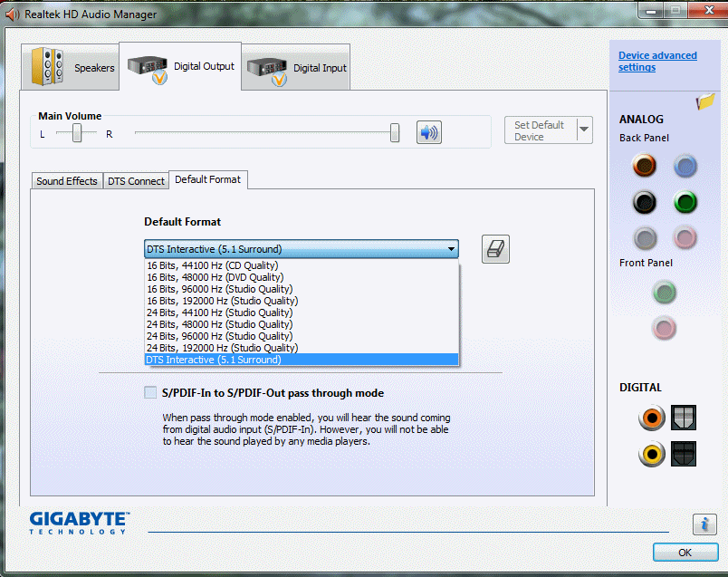Close the Realtek HD Audio Manager window
728x577 pixels.
coord(709,10)
